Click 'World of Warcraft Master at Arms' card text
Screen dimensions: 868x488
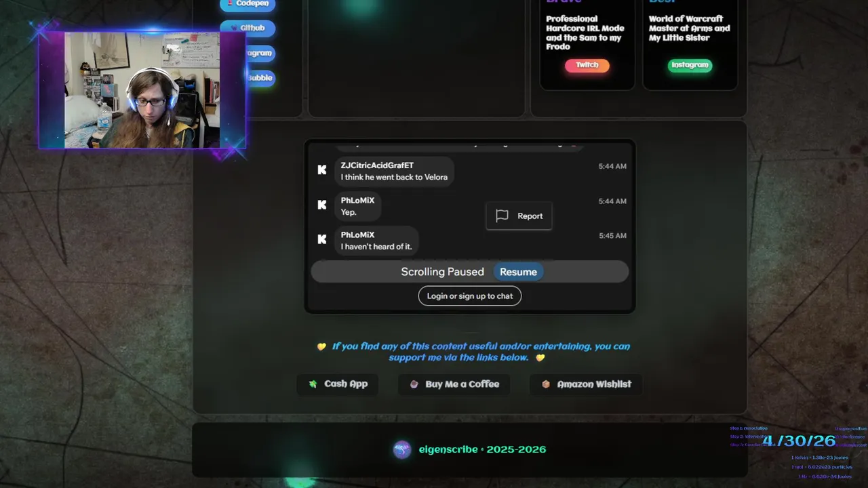coord(690,28)
